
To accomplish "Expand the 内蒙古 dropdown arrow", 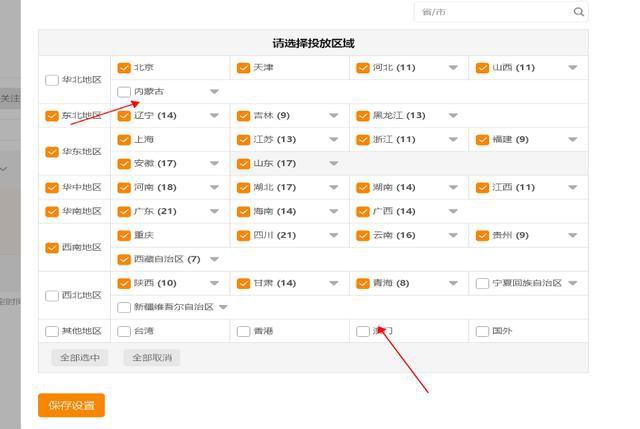I will [214, 92].
